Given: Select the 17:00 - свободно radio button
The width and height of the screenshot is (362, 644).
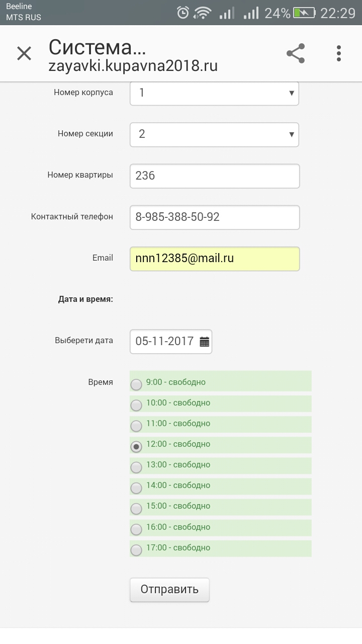Looking at the screenshot, I should tap(136, 550).
